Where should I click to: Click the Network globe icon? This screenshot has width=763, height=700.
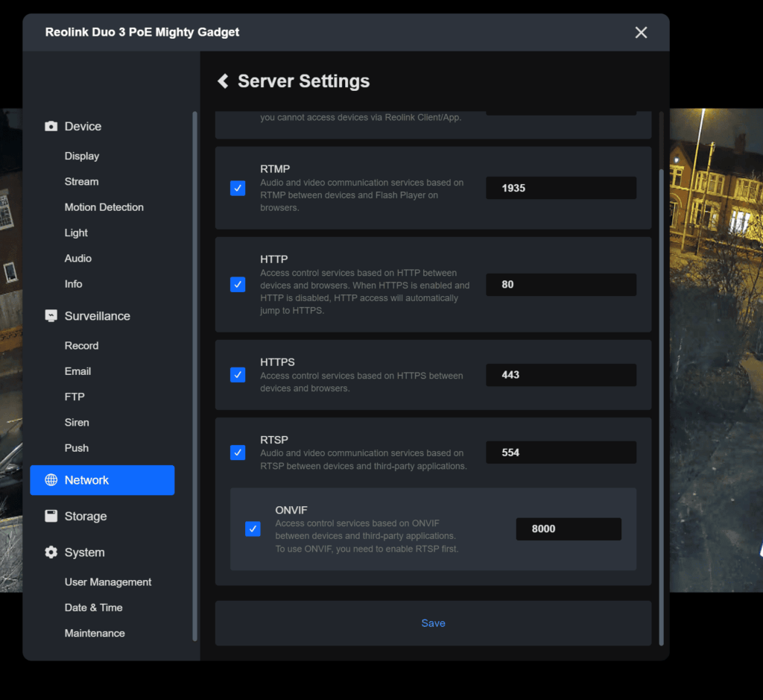tap(51, 480)
